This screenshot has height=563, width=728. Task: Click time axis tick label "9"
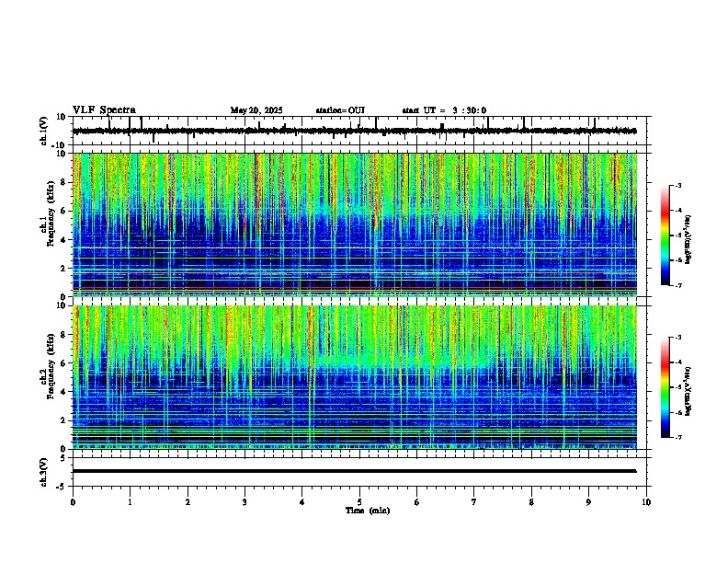tap(588, 502)
